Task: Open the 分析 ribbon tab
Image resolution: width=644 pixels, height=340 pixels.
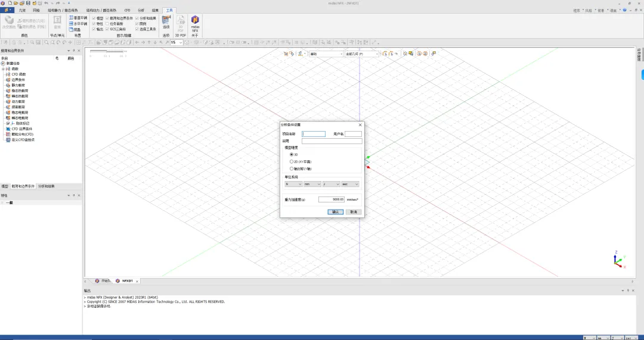Action: click(x=141, y=10)
